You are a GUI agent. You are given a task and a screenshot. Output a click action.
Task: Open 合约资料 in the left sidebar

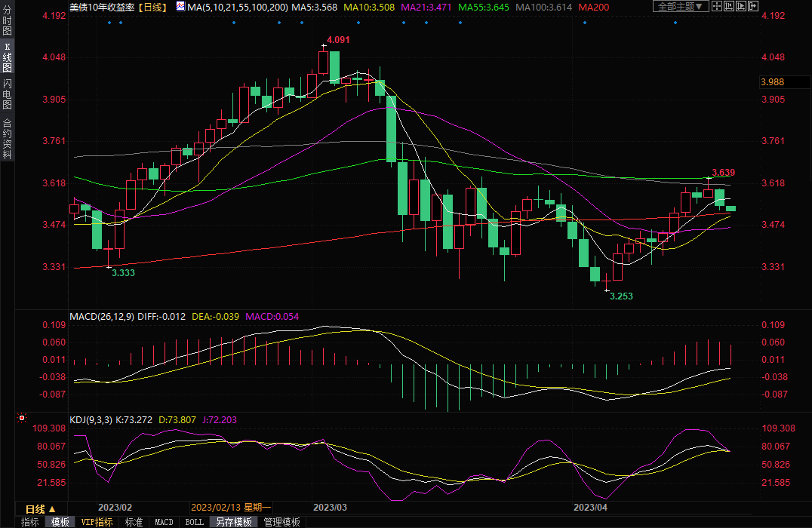point(8,138)
